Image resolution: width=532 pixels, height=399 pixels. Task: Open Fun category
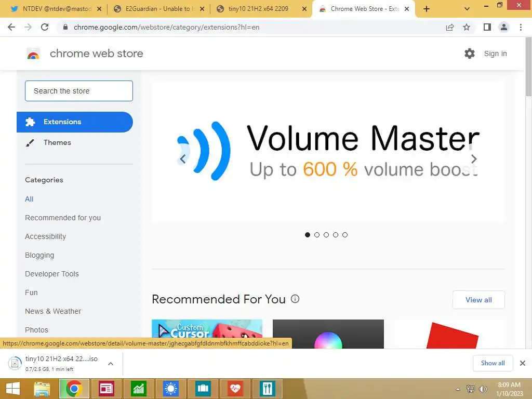[x=31, y=292]
